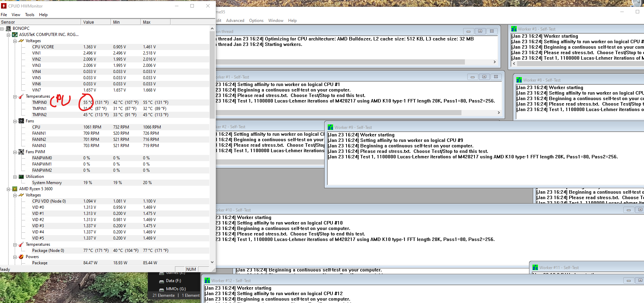Collapse ASUSTeK Voltages section

coord(15,41)
